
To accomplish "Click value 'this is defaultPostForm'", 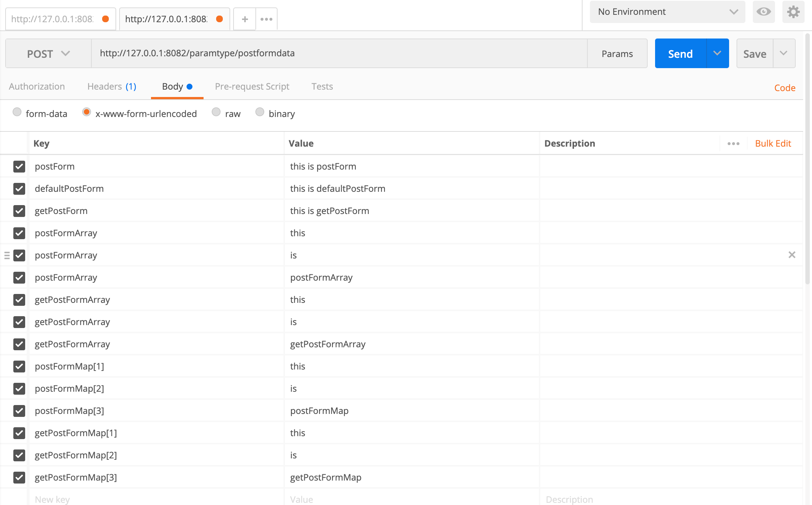I will [338, 189].
